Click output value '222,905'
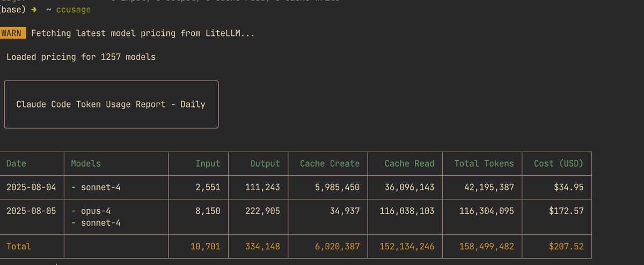Image resolution: width=644 pixels, height=265 pixels. click(x=262, y=211)
